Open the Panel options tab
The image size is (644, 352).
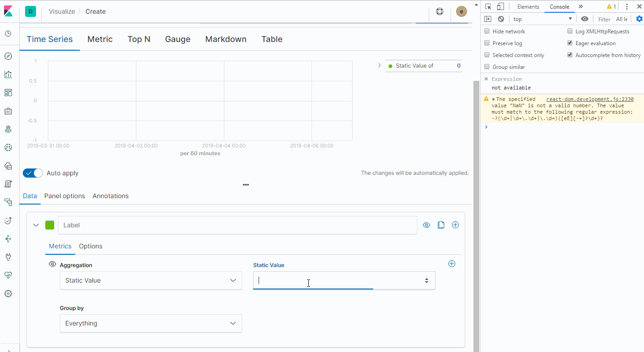point(64,196)
